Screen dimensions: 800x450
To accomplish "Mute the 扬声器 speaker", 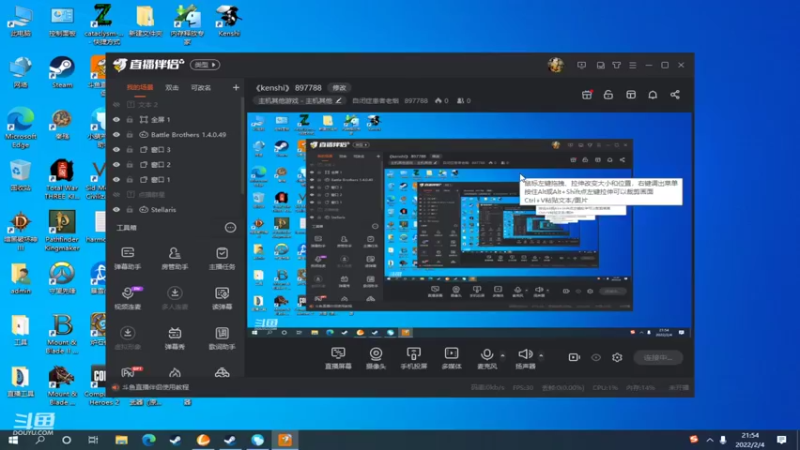I will [525, 358].
